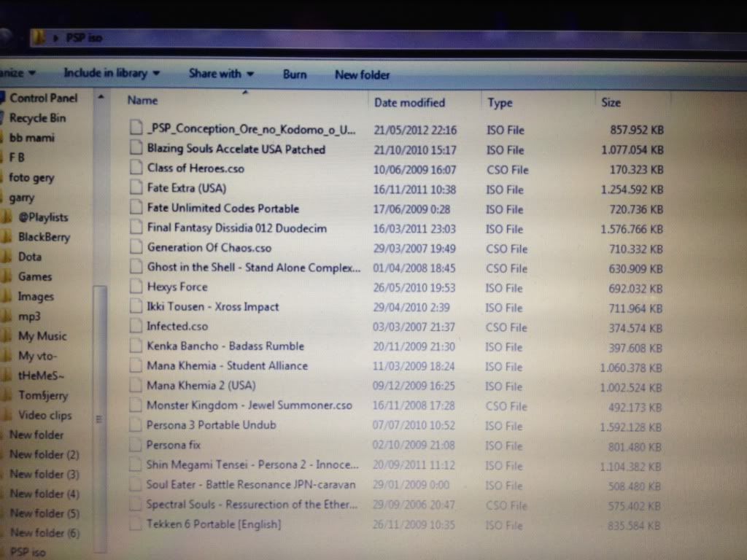Select Infected.cso file name
The image size is (747, 560).
pos(177,326)
